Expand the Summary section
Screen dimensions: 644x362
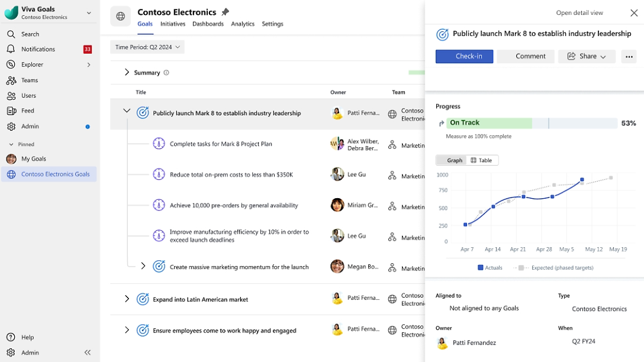pyautogui.click(x=127, y=72)
